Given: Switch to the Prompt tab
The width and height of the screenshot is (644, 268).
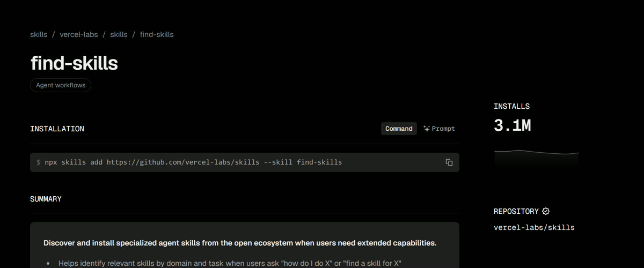Looking at the screenshot, I should pos(438,129).
